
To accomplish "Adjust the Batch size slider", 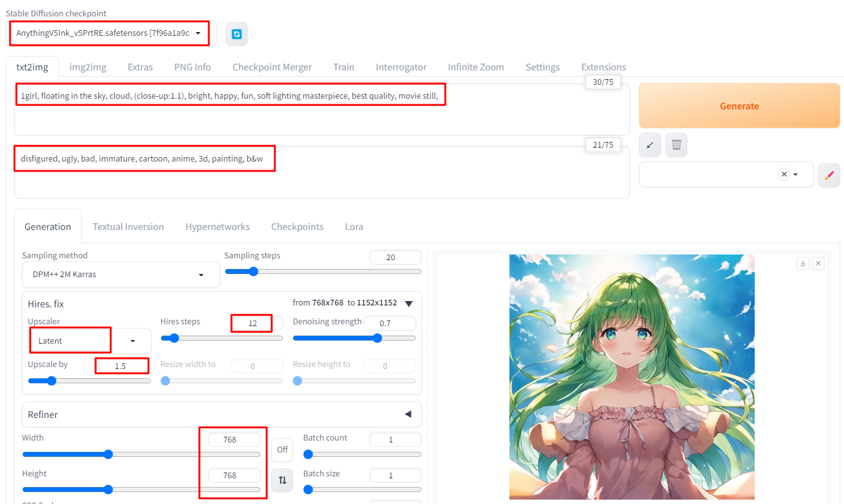I will [362, 490].
